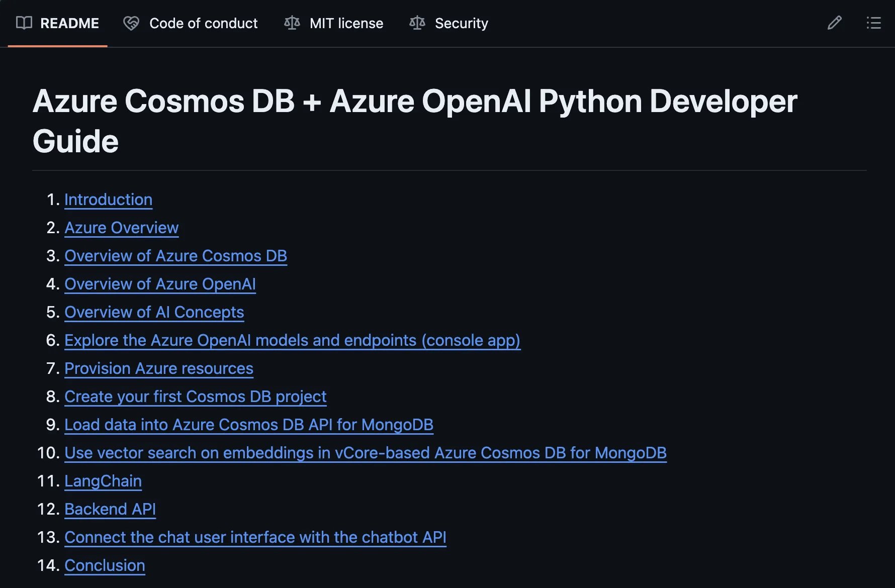Screen dimensions: 895x588
Task: Click the Security scales icon
Action: coord(417,23)
